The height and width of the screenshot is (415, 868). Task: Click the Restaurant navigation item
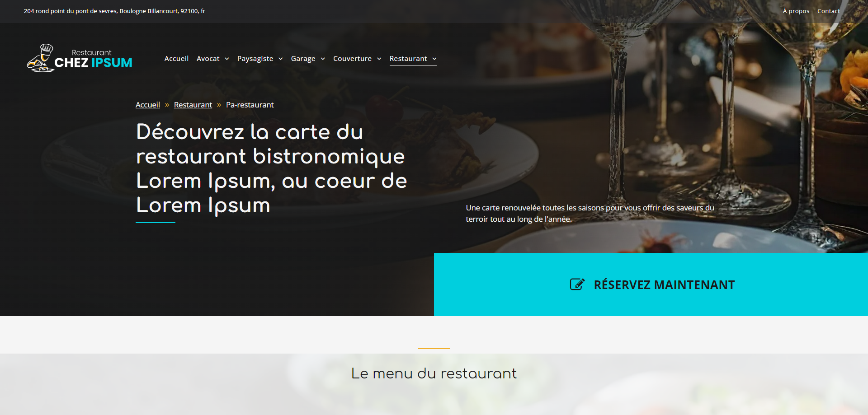[408, 59]
